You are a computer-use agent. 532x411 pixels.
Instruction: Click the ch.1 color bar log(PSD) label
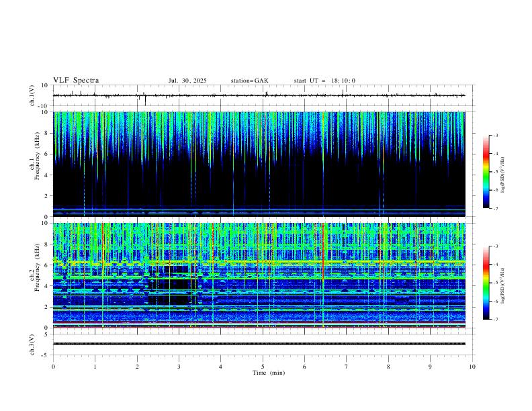pos(503,175)
